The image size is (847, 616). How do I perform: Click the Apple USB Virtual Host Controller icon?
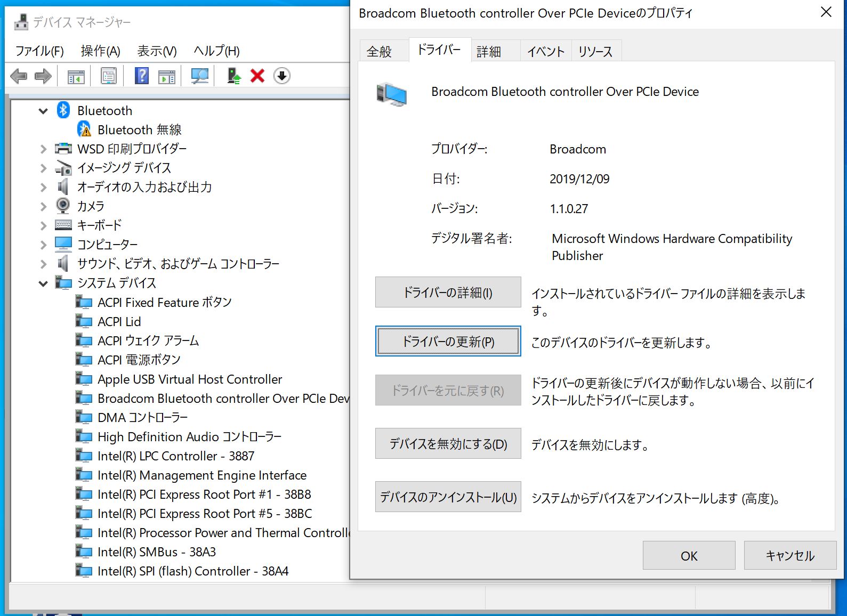tap(84, 379)
